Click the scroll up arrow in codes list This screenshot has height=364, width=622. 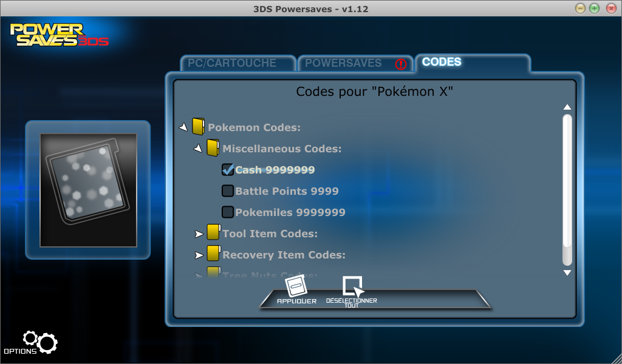coord(567,107)
